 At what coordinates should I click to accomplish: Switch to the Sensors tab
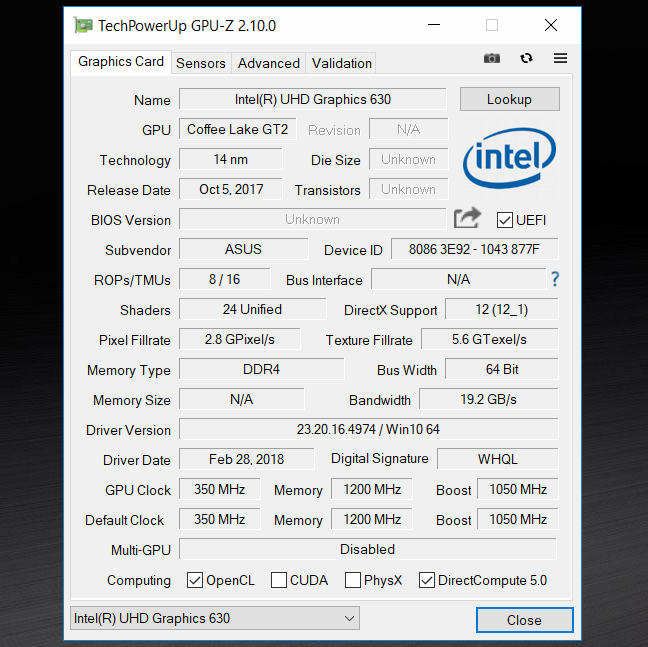click(201, 63)
